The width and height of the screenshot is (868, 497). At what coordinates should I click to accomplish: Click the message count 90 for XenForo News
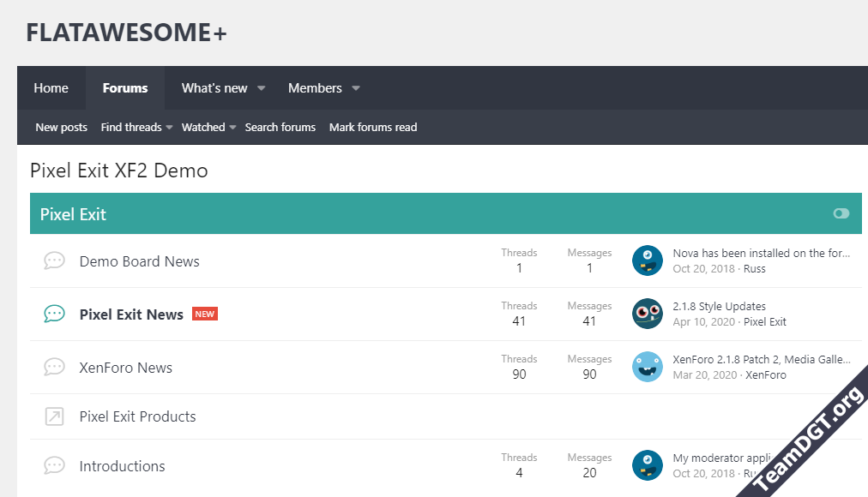click(589, 374)
